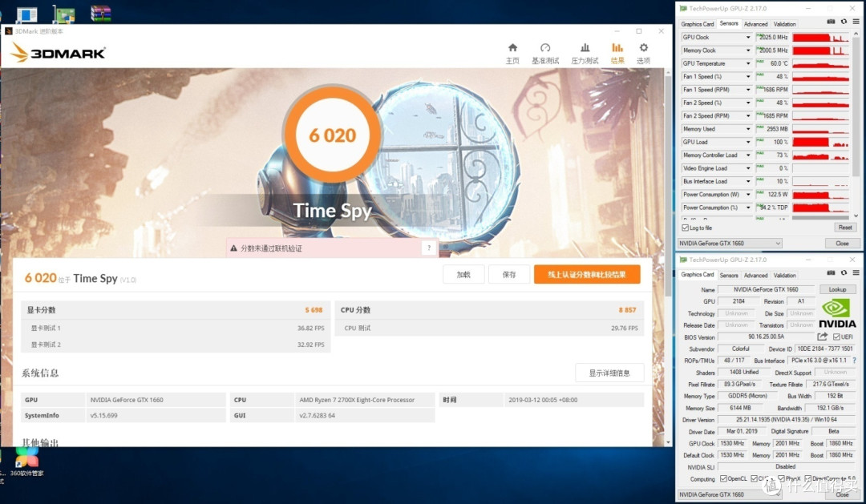
Task: Click Reset button in GPU-Z Sensors
Action: tap(844, 228)
